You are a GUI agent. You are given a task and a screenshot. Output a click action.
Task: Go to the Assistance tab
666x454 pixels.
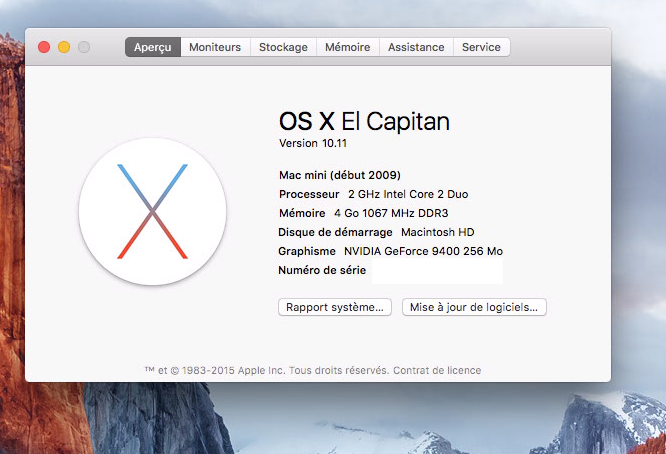coord(416,47)
